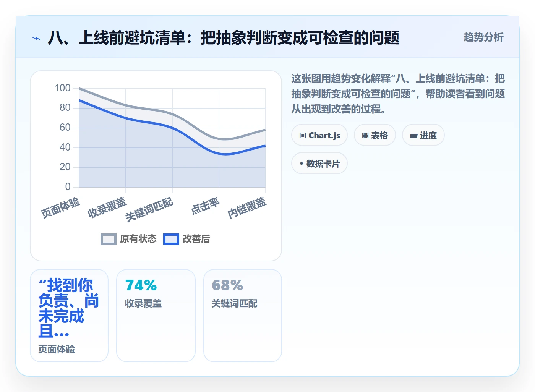Open the 68% 关键词匹配 card
Screen dimensions: 535x392
(x=243, y=316)
